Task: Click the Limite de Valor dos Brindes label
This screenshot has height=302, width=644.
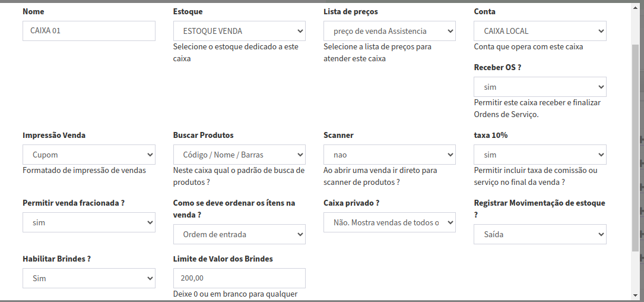Action: 223,259
